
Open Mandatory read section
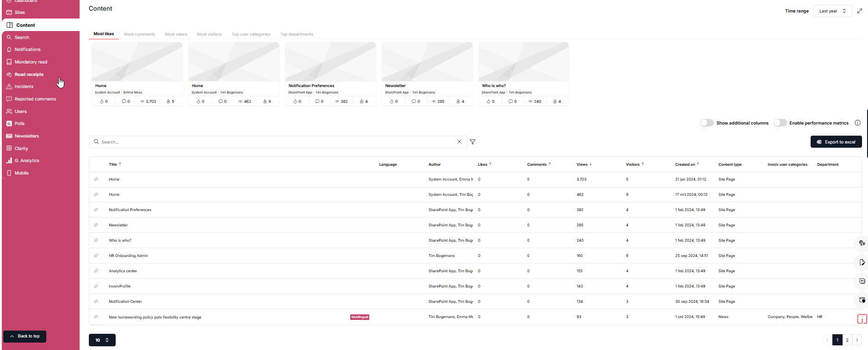31,62
